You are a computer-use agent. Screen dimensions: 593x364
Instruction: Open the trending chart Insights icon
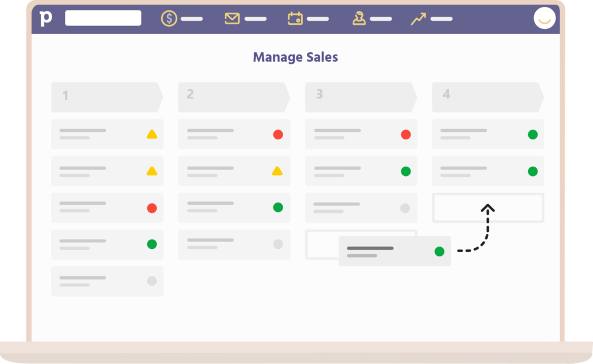coord(418,19)
